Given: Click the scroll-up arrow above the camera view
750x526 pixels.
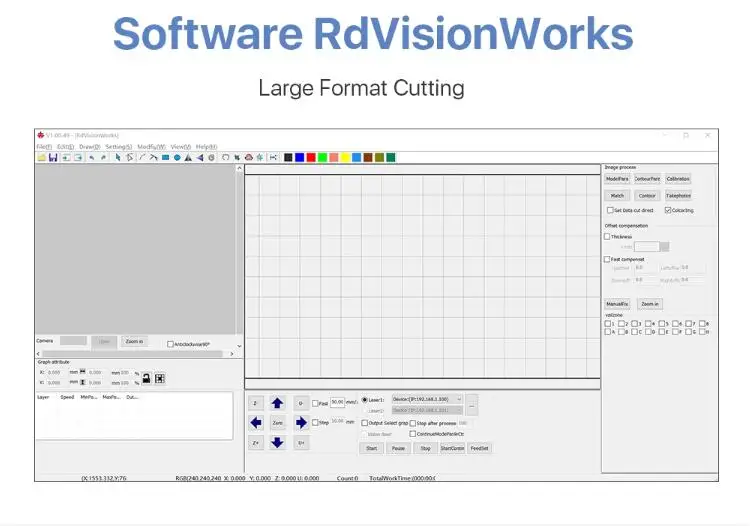Looking at the screenshot, I should [x=239, y=168].
